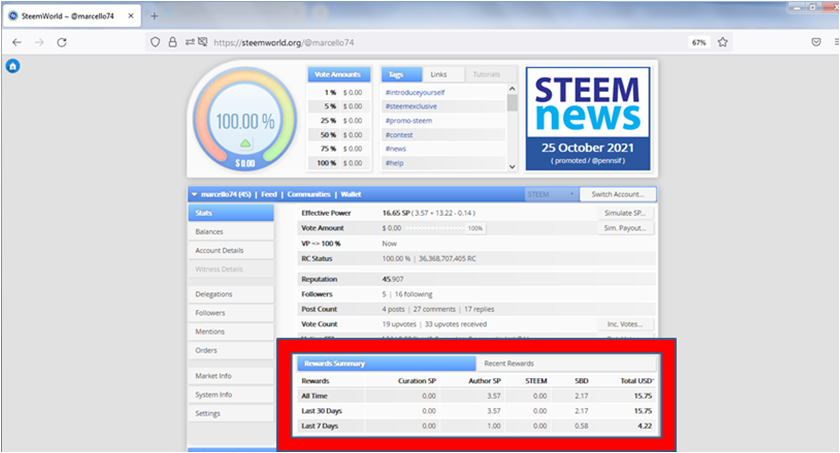Screen dimensions: 840x453
Task: Open the #news tag link
Action: pos(396,149)
